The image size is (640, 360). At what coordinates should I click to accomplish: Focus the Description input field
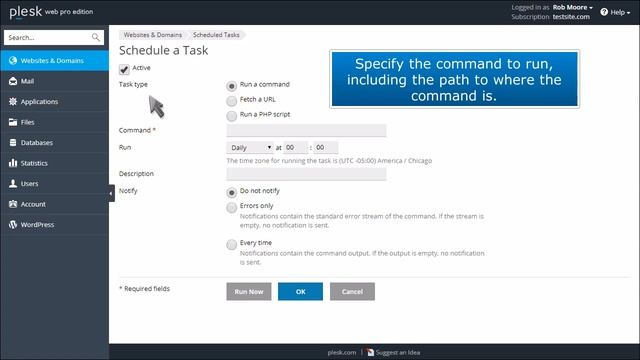coord(306,174)
